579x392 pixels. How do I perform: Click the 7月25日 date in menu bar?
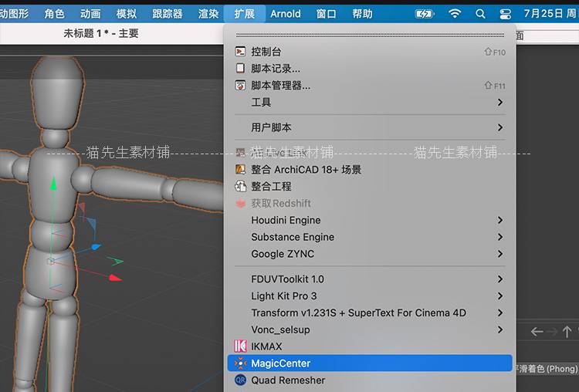[543, 14]
